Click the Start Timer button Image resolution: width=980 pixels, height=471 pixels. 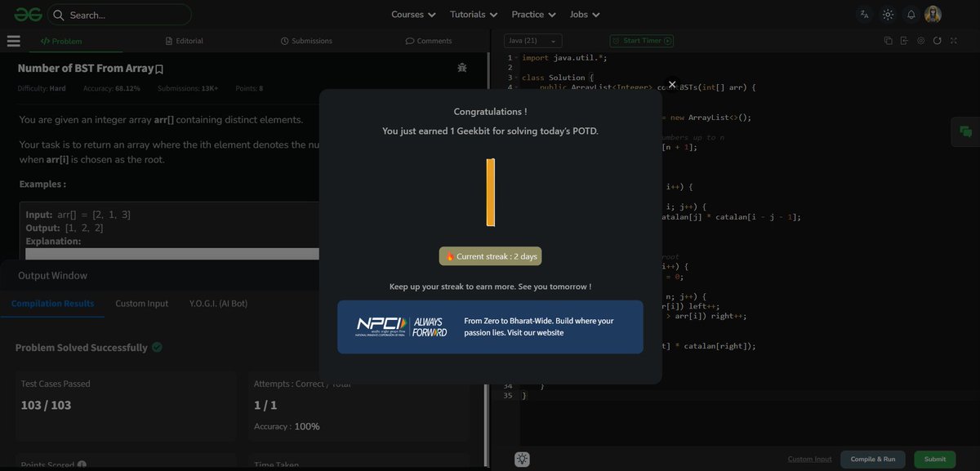click(x=641, y=41)
